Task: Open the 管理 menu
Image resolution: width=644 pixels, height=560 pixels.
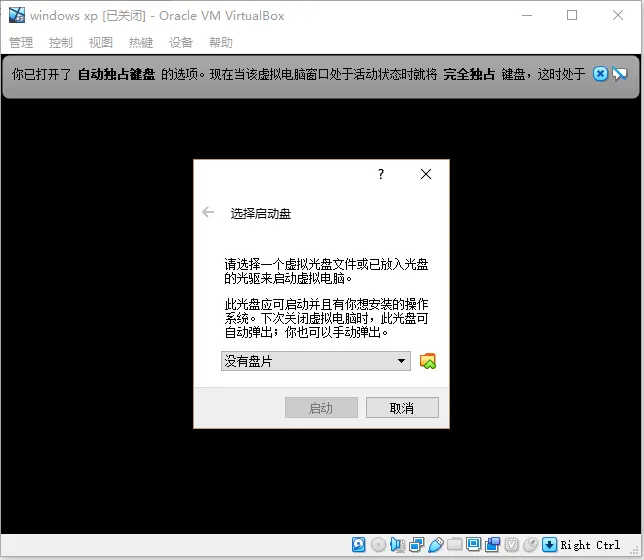Action: (21, 42)
